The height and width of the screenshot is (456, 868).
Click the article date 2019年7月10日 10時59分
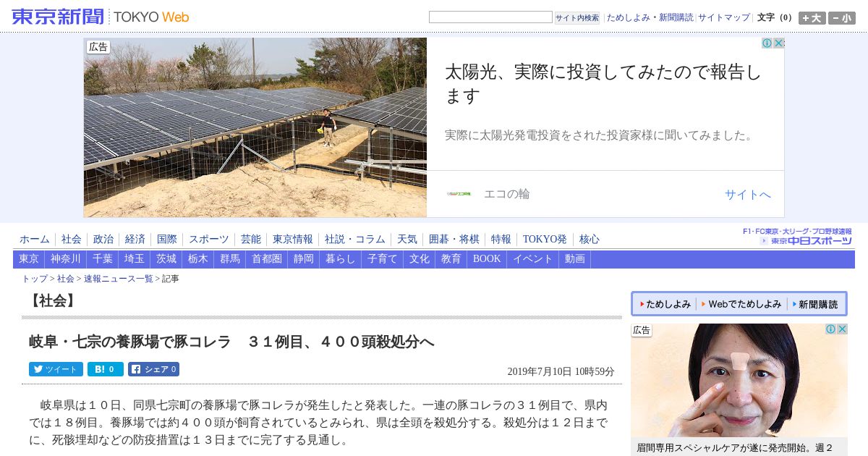tap(561, 371)
